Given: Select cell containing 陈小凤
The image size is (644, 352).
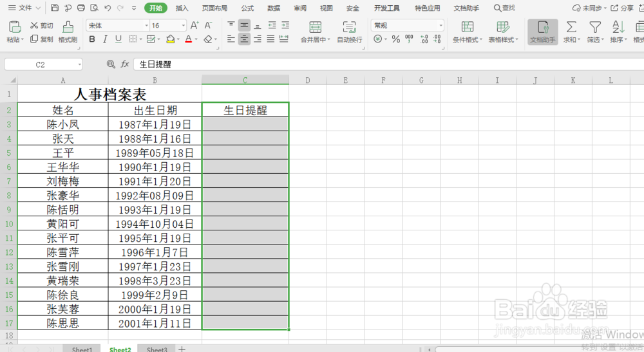Looking at the screenshot, I should 63,124.
